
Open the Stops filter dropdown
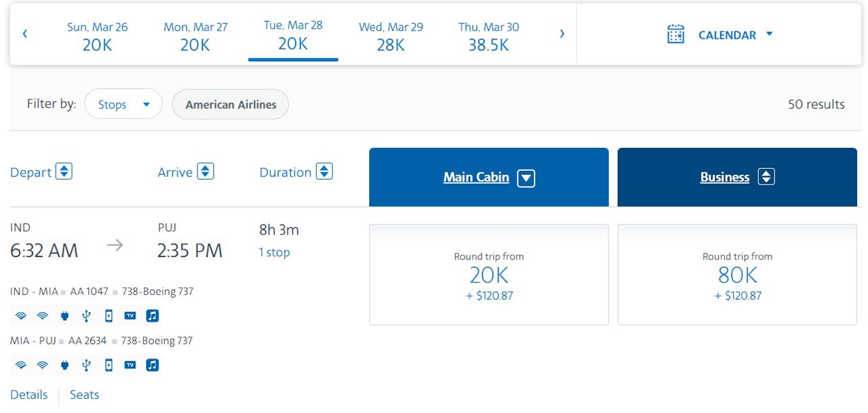(123, 104)
